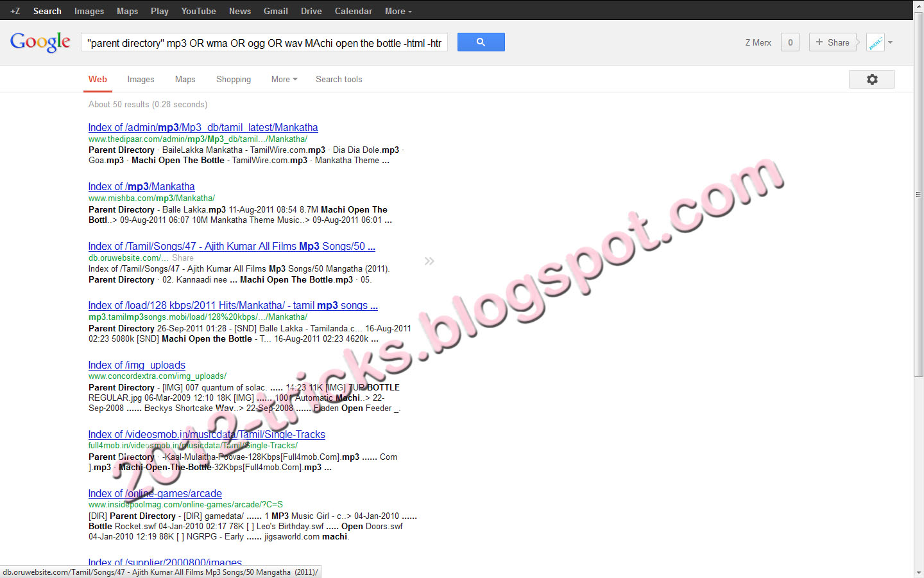The height and width of the screenshot is (578, 924).
Task: Open the Index of /img_uploads result
Action: (137, 365)
